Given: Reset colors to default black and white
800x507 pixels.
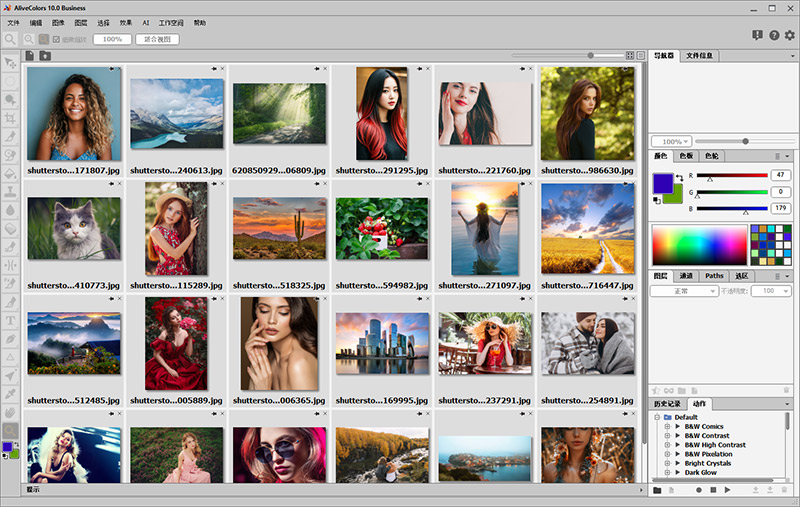Looking at the screenshot, I should point(657,200).
